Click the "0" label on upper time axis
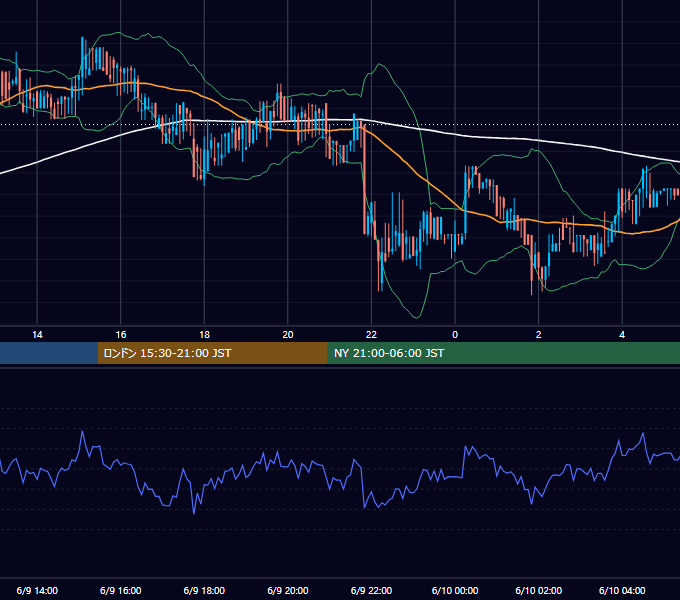This screenshot has height=600, width=680. [x=455, y=335]
